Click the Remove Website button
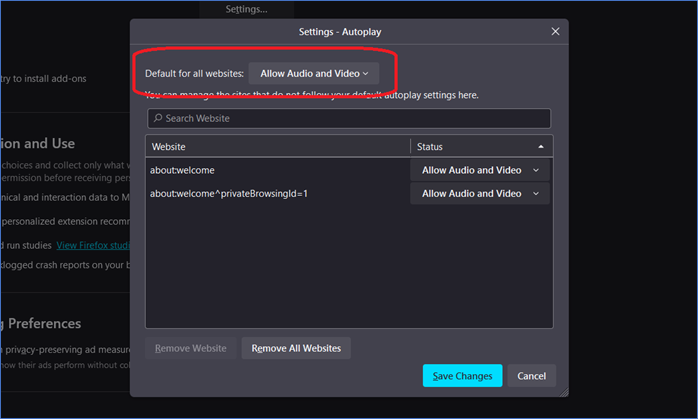The width and height of the screenshot is (698, 419). [189, 349]
